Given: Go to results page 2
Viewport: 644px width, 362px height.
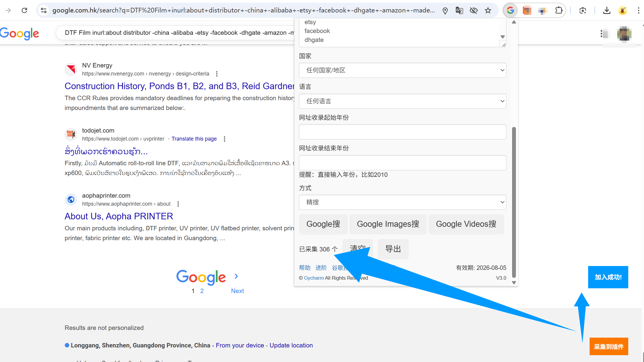Looking at the screenshot, I should coord(202,291).
